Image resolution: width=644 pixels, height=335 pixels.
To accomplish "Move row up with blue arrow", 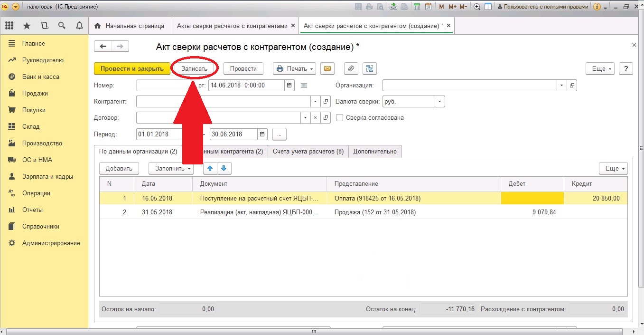I will (210, 168).
